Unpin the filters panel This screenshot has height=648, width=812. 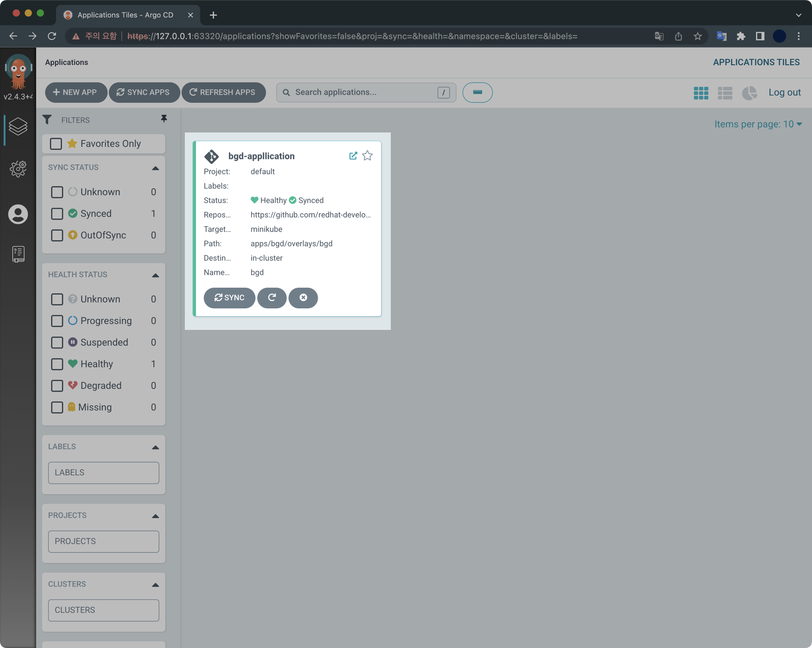[164, 119]
